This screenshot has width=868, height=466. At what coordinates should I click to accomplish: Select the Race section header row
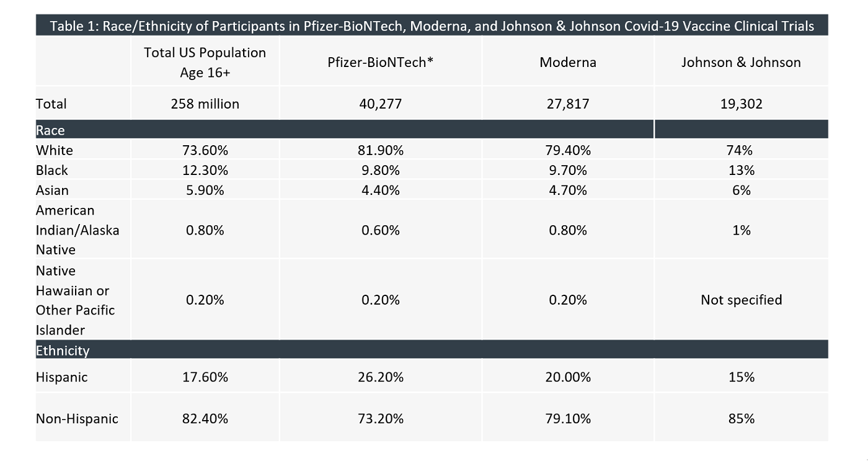(50, 130)
